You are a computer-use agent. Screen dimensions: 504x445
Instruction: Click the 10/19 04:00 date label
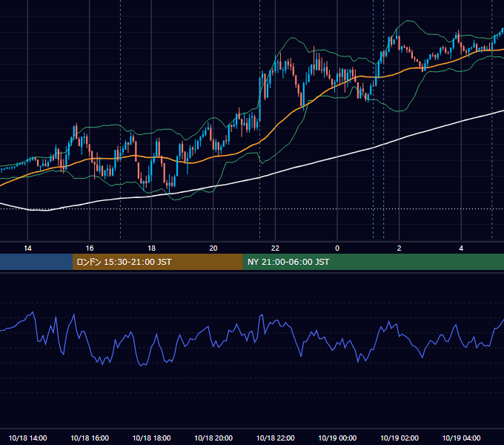461,438
